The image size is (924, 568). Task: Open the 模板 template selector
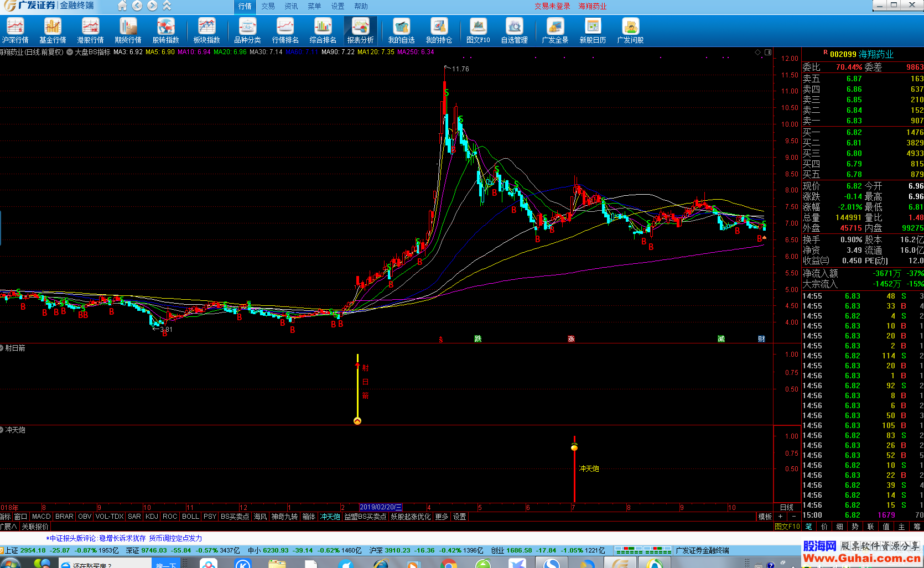coord(765,517)
